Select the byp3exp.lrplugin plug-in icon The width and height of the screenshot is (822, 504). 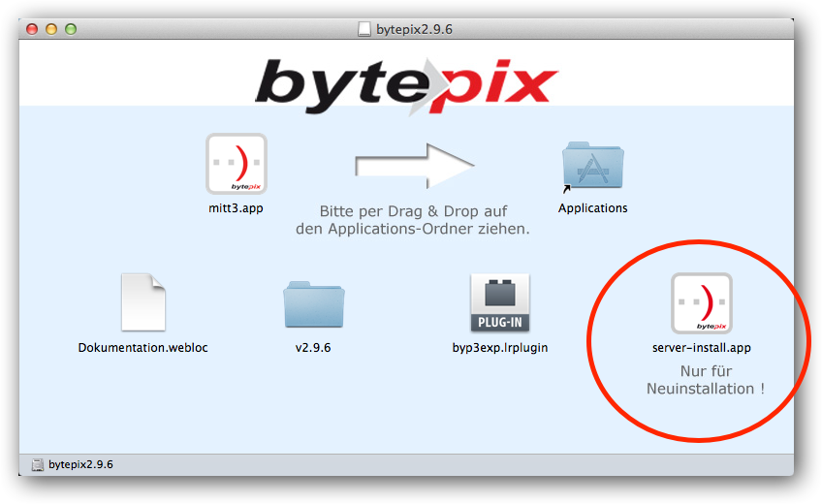(499, 302)
